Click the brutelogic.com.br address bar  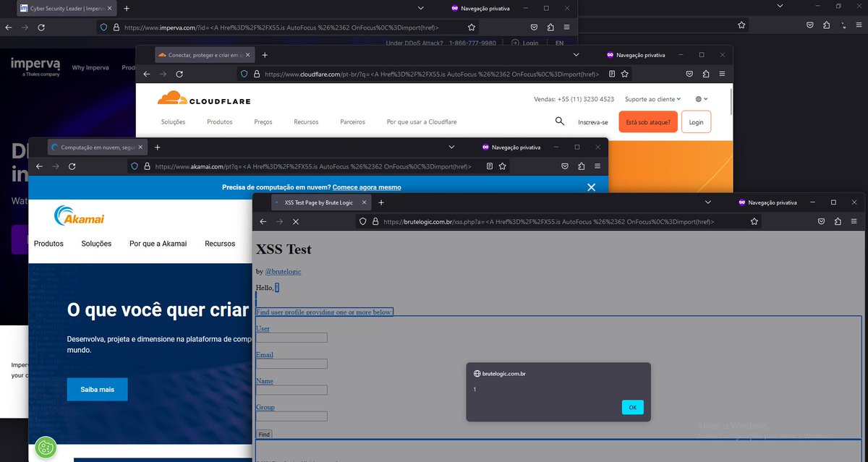click(557, 221)
